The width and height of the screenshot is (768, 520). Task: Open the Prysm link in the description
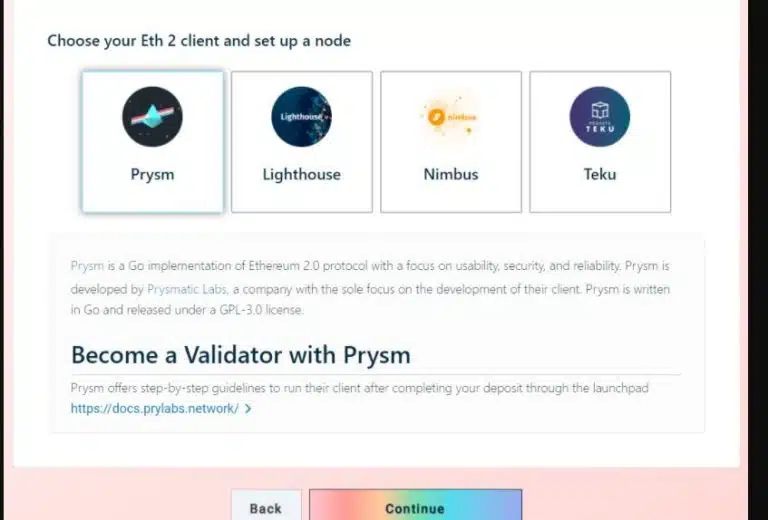pyautogui.click(x=87, y=266)
